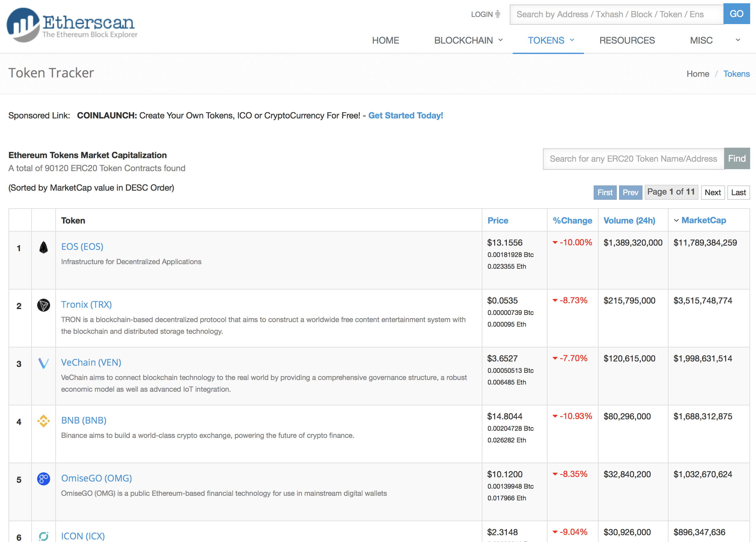Open the VeChain token icon

click(x=44, y=363)
